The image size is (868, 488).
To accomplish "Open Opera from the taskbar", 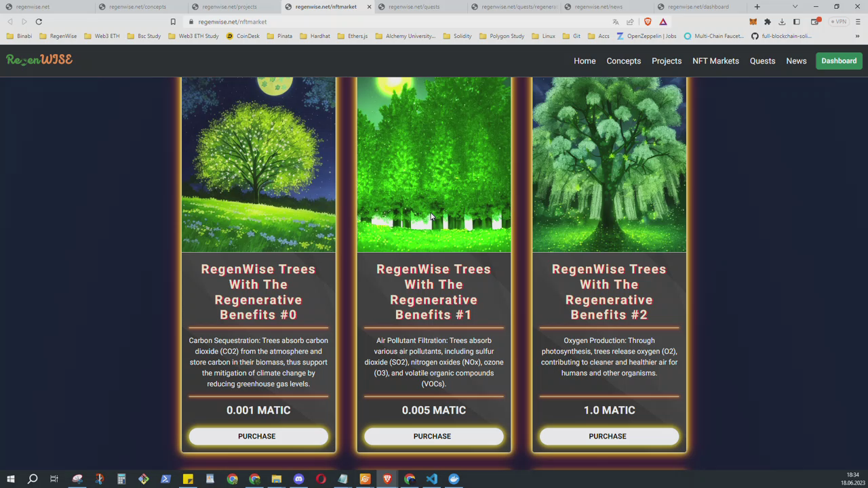I will click(321, 479).
